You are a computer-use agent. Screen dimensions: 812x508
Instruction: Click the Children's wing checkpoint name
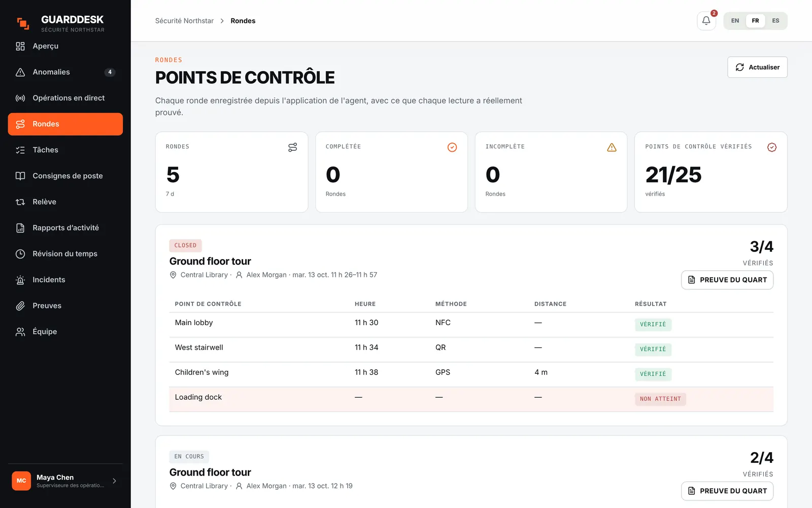[x=201, y=372]
